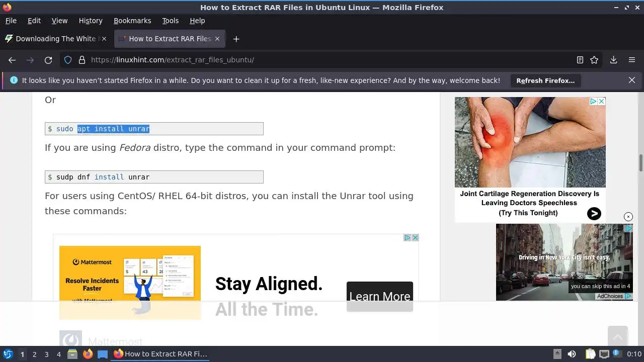
Task: Open the notification alert tray icon
Action: [x=618, y=354]
